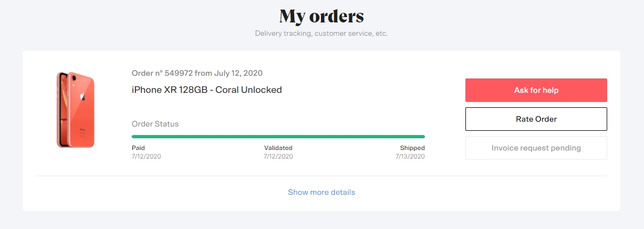644x229 pixels.
Task: Click the Order Status label
Action: point(155,124)
